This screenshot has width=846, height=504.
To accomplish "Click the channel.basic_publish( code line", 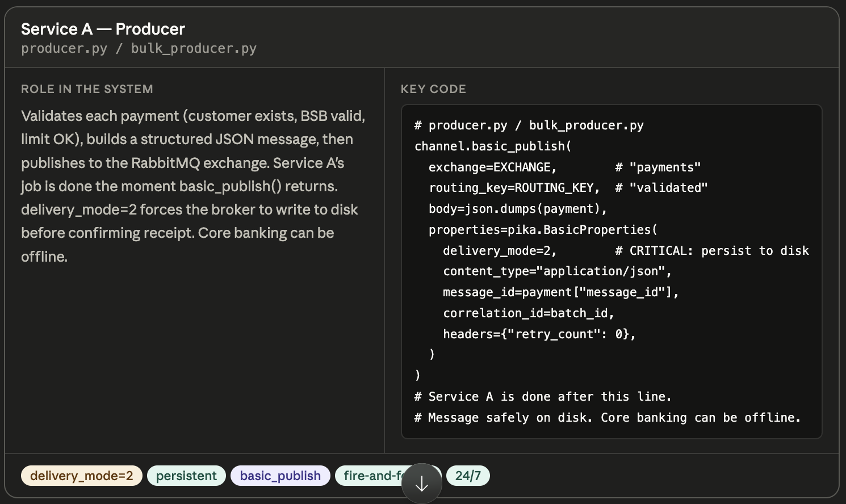I will pyautogui.click(x=493, y=146).
